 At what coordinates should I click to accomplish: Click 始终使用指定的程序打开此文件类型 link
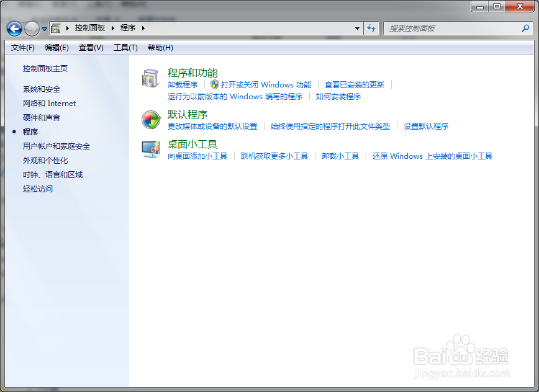coord(330,127)
